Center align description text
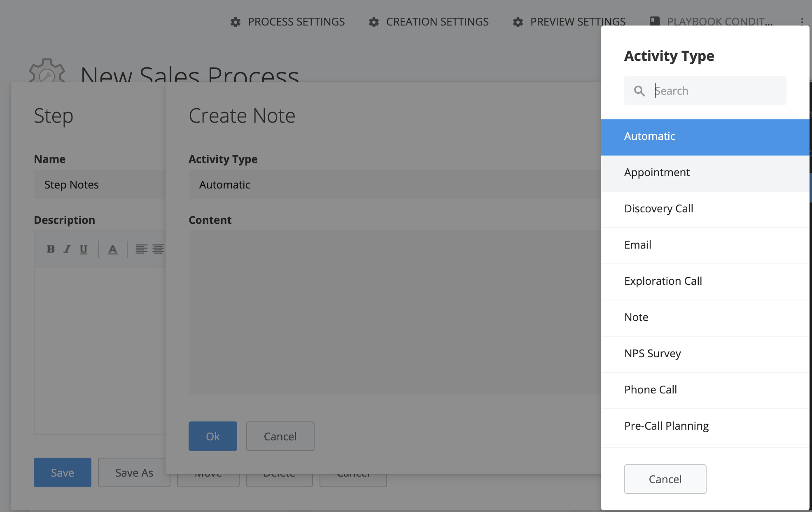 coord(158,249)
